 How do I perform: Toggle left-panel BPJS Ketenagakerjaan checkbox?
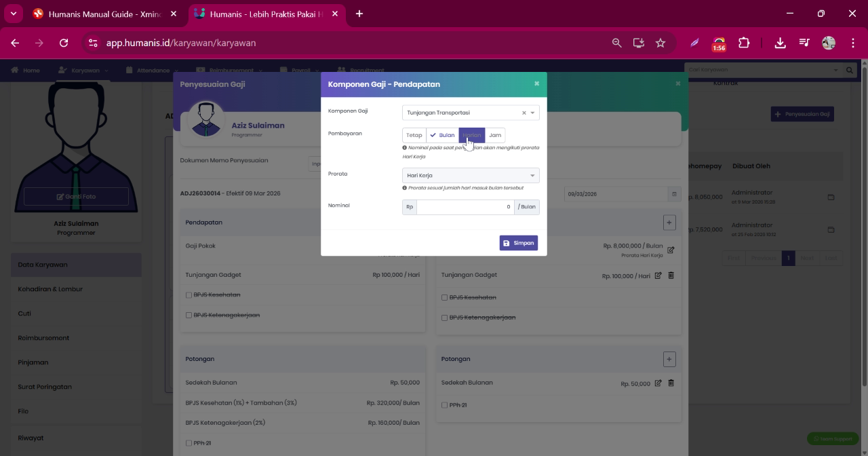point(189,315)
